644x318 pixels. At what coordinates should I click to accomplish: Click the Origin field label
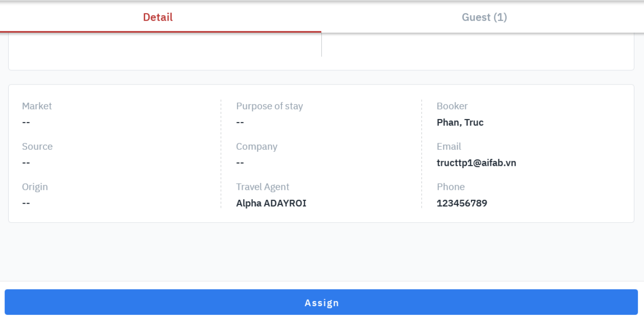(35, 187)
